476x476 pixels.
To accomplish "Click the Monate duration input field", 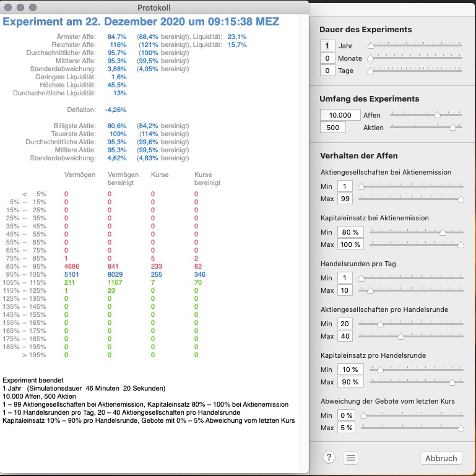I will point(327,58).
